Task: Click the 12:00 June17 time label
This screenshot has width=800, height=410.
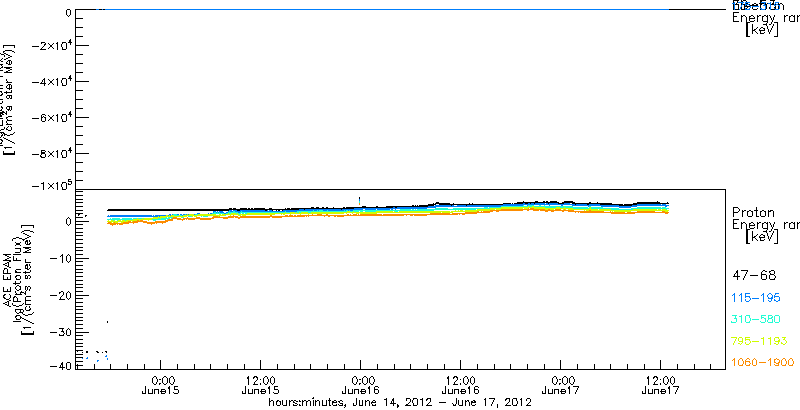Action: click(x=661, y=385)
